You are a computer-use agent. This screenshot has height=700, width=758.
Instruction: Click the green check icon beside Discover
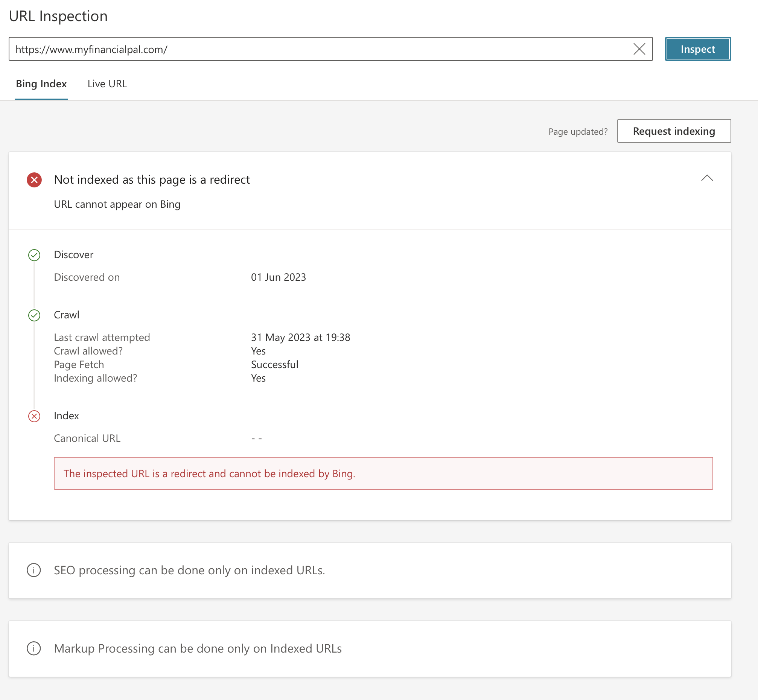coord(34,255)
